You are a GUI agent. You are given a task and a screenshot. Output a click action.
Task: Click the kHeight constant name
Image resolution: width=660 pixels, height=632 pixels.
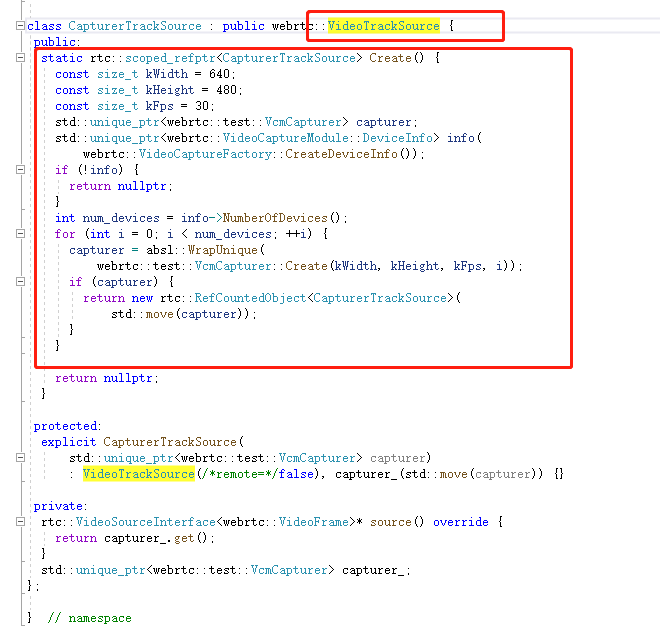click(x=170, y=90)
